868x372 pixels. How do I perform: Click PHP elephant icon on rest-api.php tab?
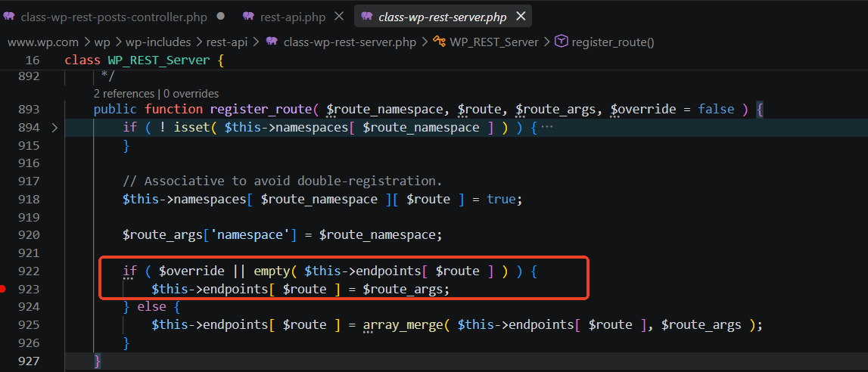click(249, 17)
